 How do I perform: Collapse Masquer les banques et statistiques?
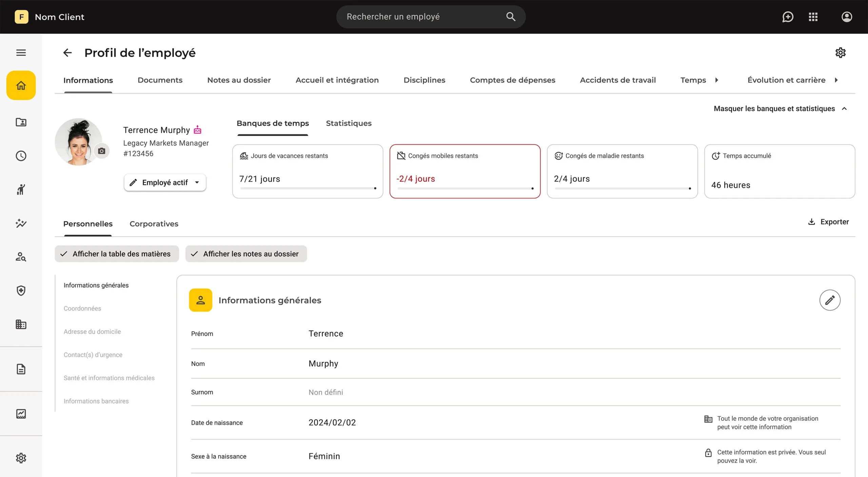(x=780, y=108)
